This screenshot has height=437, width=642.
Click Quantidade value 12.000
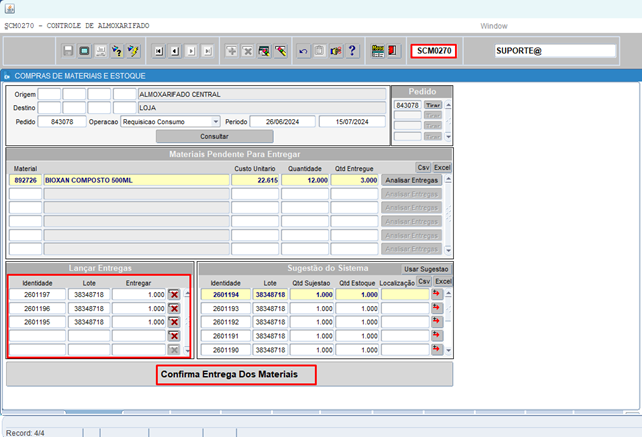[x=305, y=180]
